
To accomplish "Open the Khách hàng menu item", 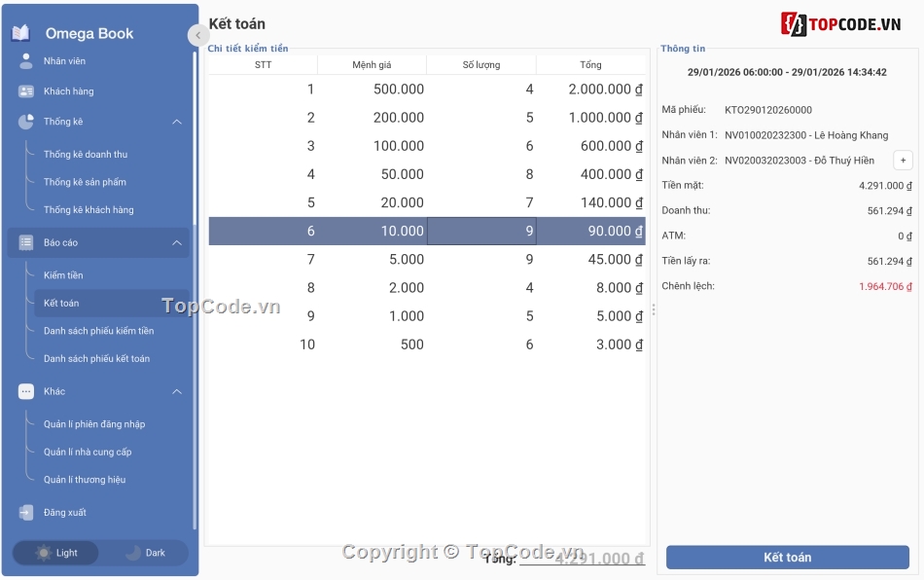I will [x=98, y=91].
